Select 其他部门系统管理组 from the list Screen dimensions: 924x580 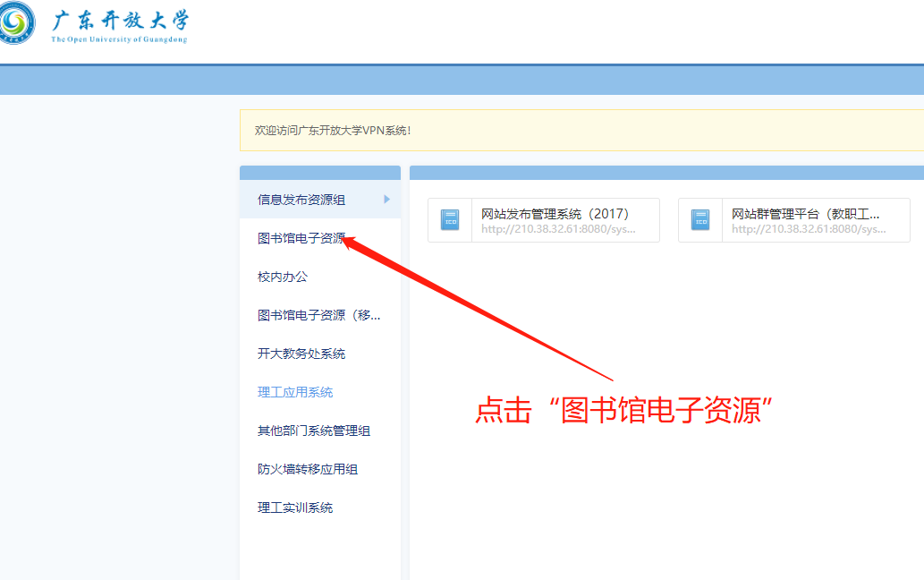pos(314,431)
